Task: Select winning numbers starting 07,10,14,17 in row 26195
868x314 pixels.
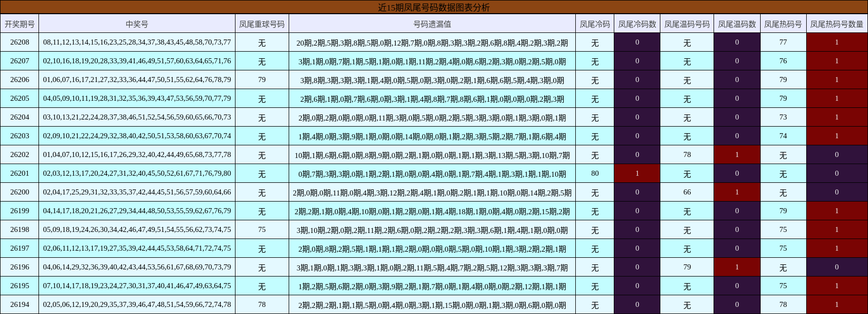Action: pyautogui.click(x=137, y=286)
